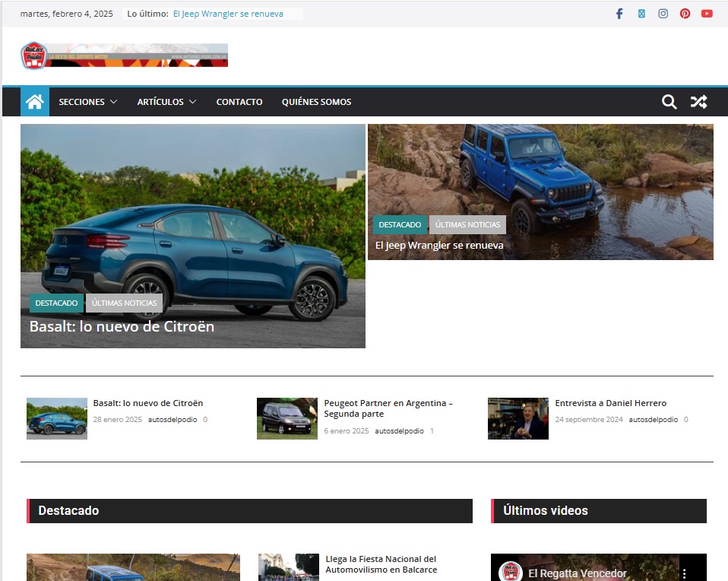Expand the ARTÍCULOS menu
Image resolution: width=728 pixels, height=581 pixels.
(x=166, y=101)
